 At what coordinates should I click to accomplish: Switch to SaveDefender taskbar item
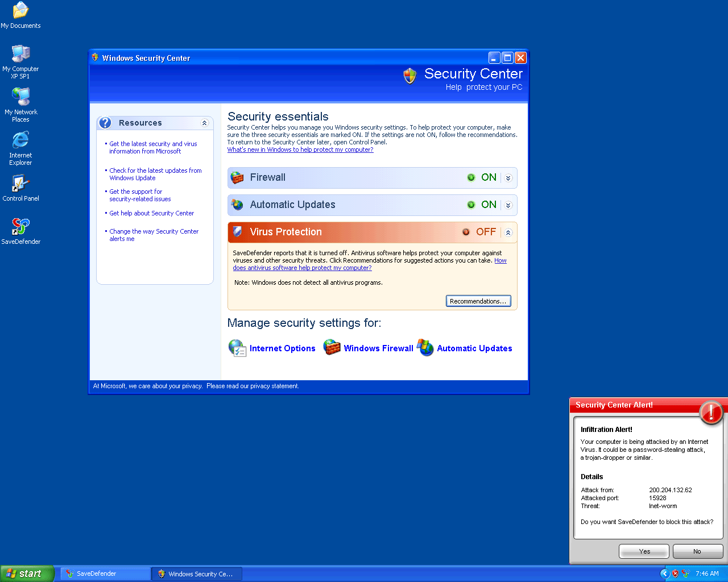coord(105,573)
